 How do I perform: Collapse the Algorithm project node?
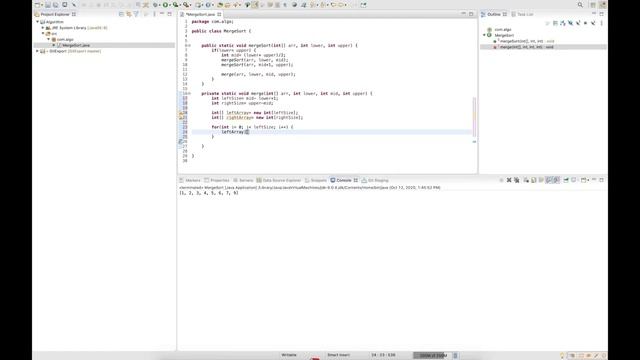click(x=38, y=22)
